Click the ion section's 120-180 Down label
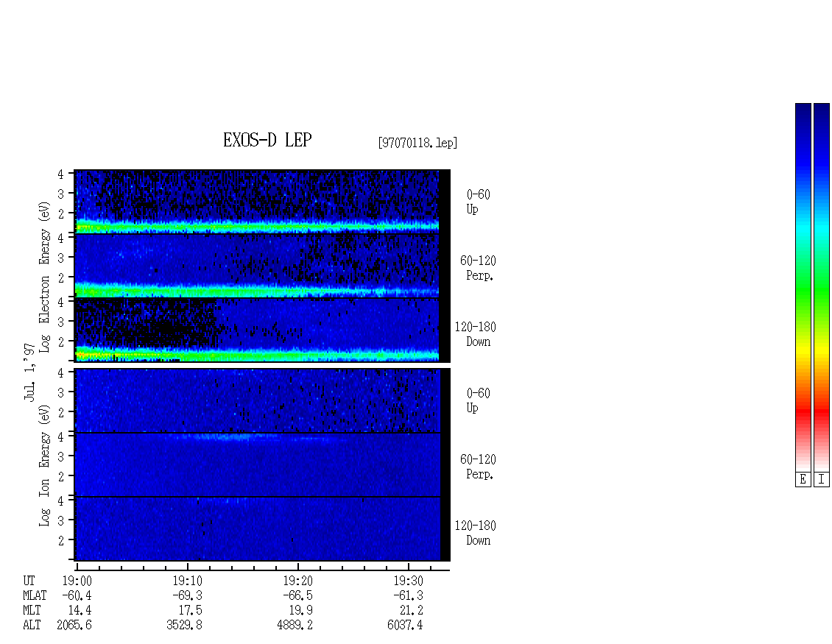Screen dimensions: 832x644 [x=476, y=533]
